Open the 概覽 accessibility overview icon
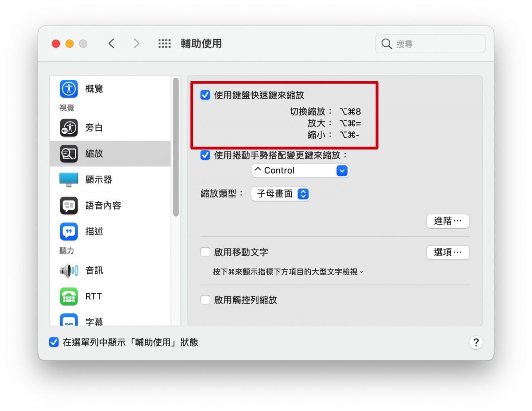This screenshot has width=532, height=411. [x=69, y=89]
